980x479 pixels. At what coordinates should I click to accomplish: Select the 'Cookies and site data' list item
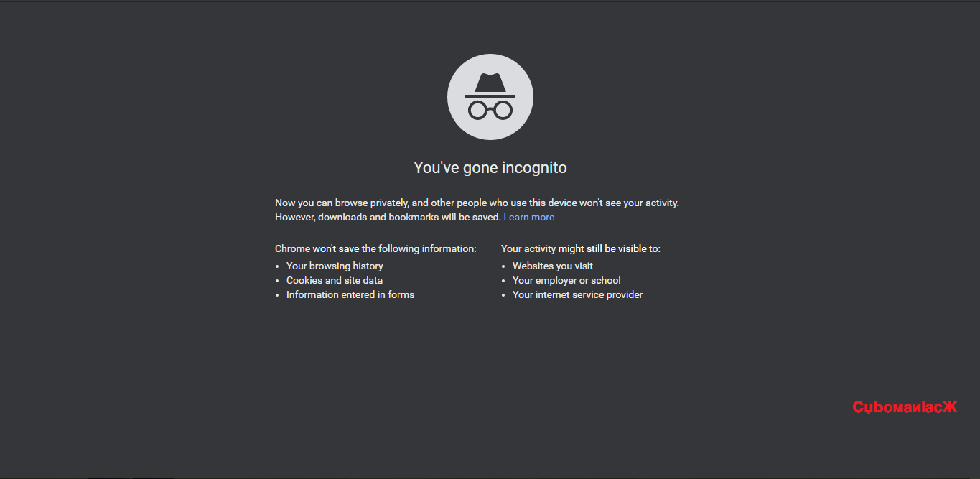point(335,280)
